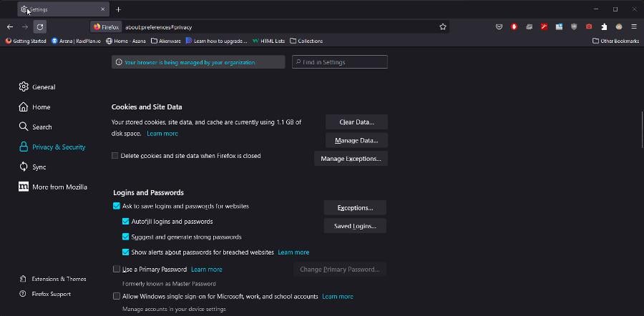Open the Extensions puzzle-piece icon
This screenshot has width=644, height=316.
(x=604, y=26)
